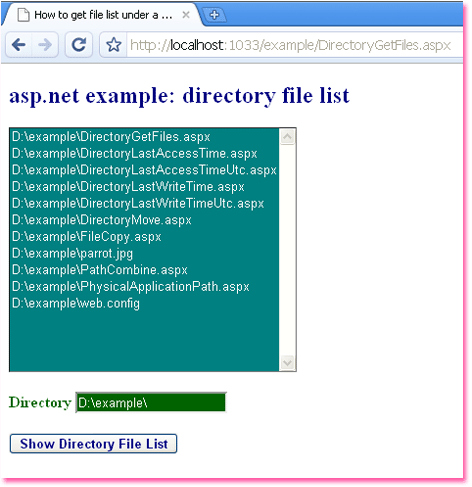Click the listbox scroll down arrow

click(287, 362)
